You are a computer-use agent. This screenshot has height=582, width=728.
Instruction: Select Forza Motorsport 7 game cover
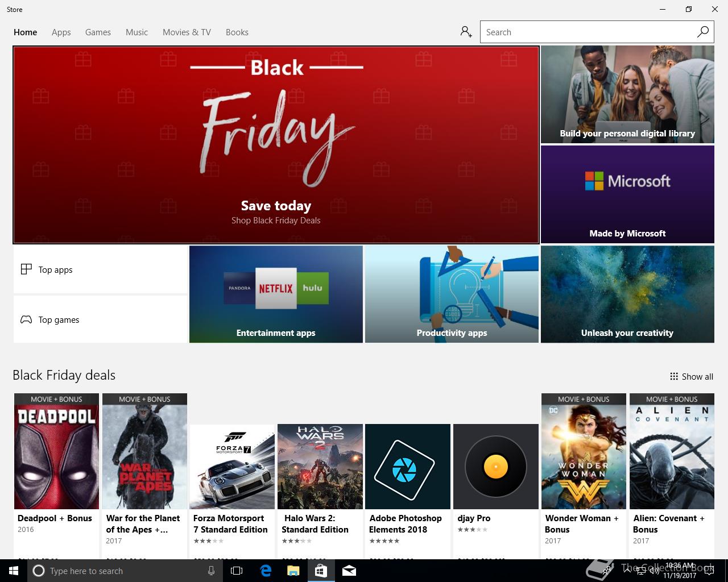(232, 467)
